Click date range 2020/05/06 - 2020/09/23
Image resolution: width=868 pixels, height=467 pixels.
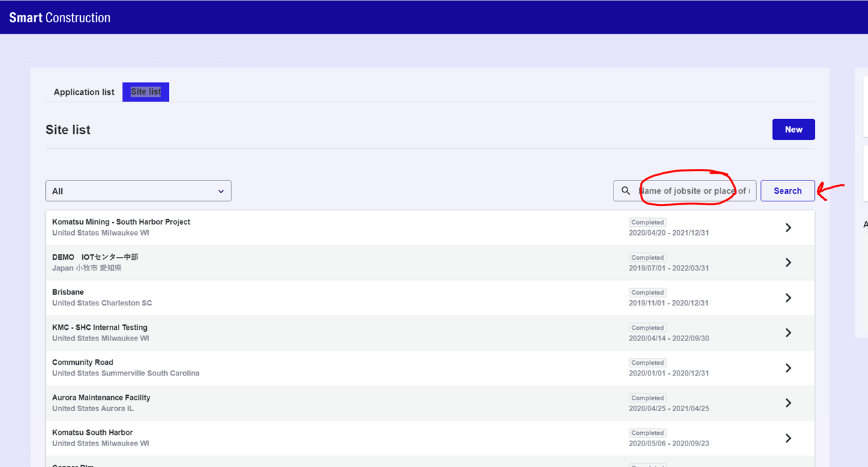pyautogui.click(x=669, y=443)
